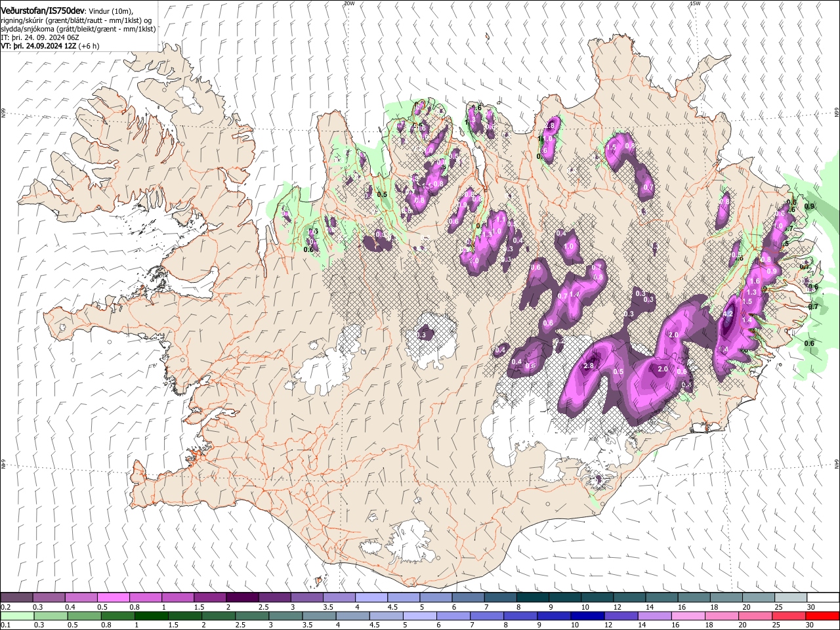Pick the dark blue swatch at 10 in rain scale
This screenshot has height=630, width=840.
[x=588, y=616]
